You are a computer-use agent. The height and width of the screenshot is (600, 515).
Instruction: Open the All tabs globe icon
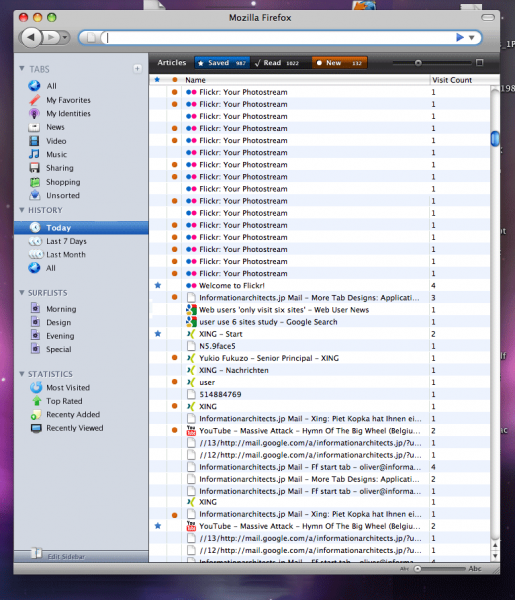click(34, 86)
